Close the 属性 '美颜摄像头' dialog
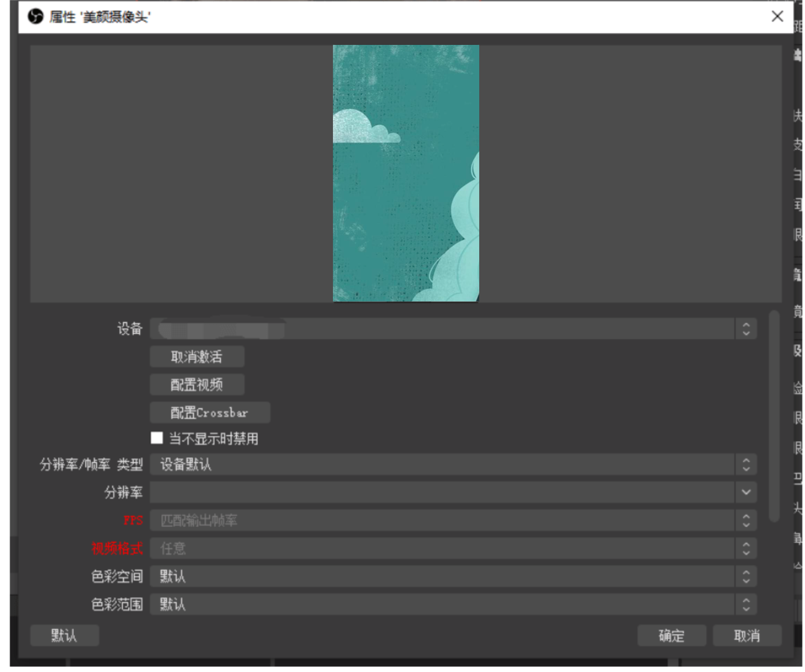This screenshot has height=672, width=805. (777, 17)
